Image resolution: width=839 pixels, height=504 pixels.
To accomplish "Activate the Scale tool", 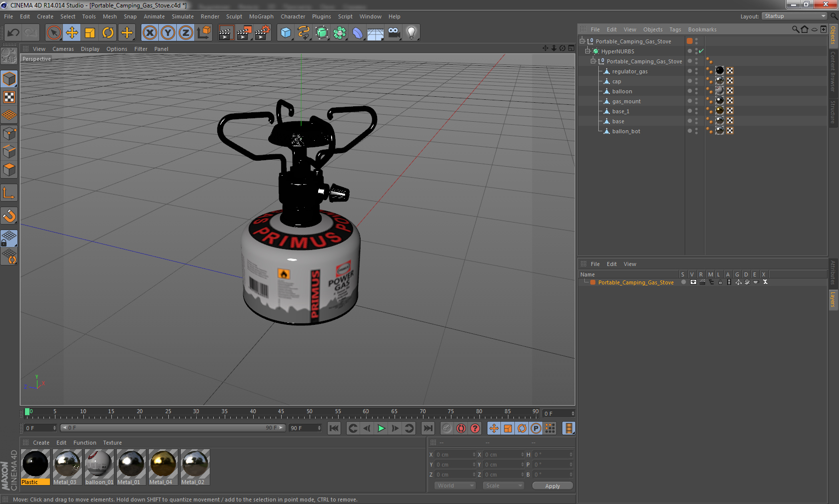I will point(90,33).
